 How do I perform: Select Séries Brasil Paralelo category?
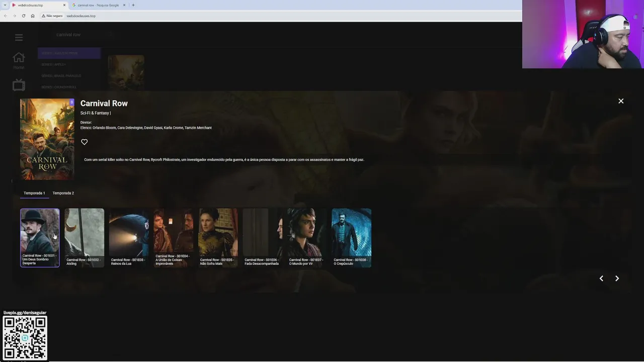pyautogui.click(x=69, y=75)
